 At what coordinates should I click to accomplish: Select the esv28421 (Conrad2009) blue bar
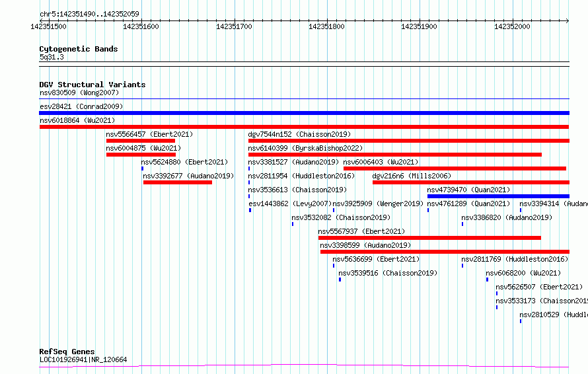click(x=304, y=113)
